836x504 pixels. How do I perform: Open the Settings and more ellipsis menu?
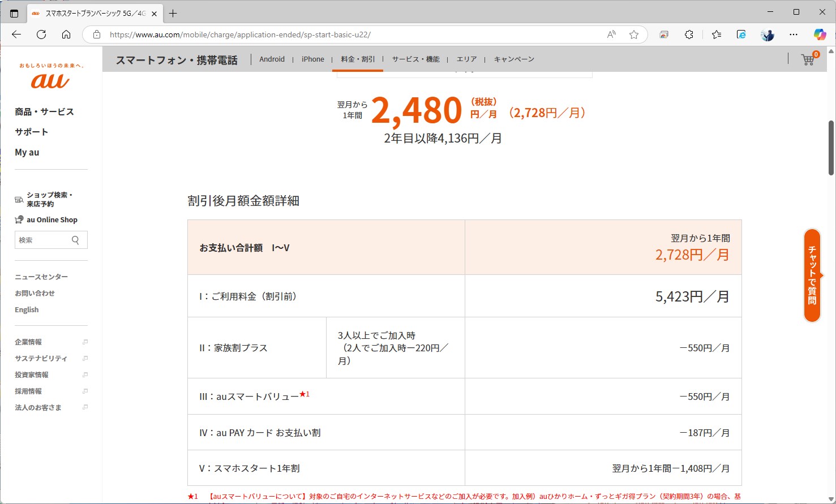pos(794,35)
